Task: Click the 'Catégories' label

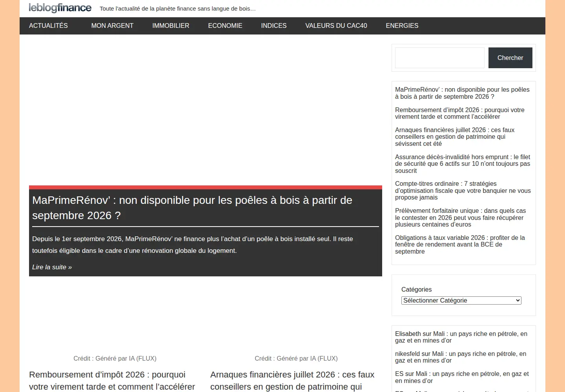Action: [x=416, y=290]
